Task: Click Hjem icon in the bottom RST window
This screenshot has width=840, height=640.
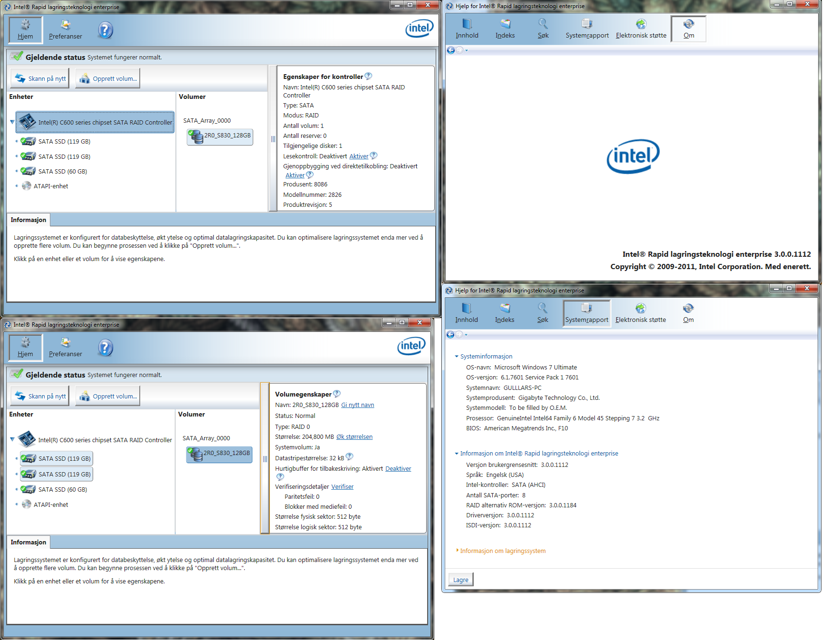Action: (26, 347)
